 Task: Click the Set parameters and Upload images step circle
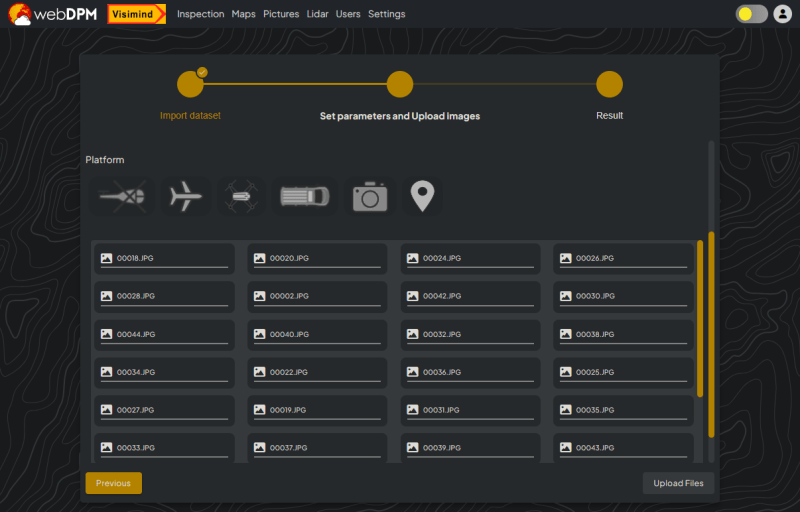pyautogui.click(x=399, y=84)
